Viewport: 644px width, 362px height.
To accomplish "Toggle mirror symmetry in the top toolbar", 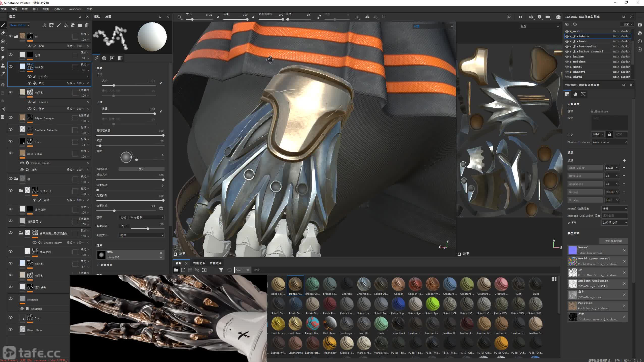I will pos(367,17).
